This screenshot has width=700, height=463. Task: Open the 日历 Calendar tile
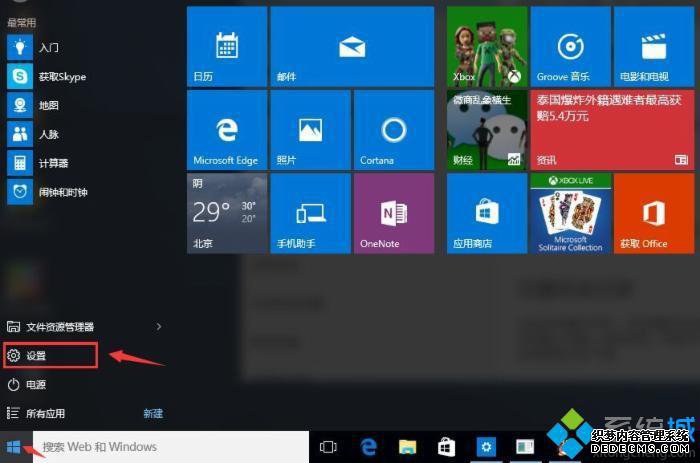coord(227,46)
